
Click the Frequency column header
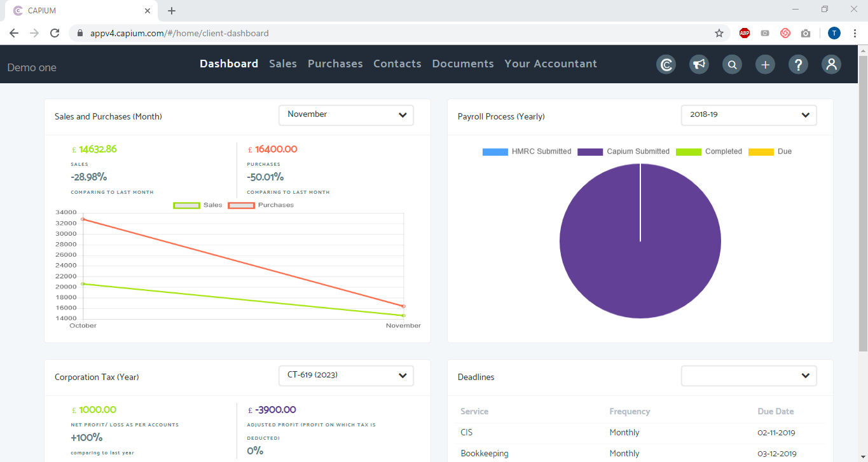tap(630, 411)
